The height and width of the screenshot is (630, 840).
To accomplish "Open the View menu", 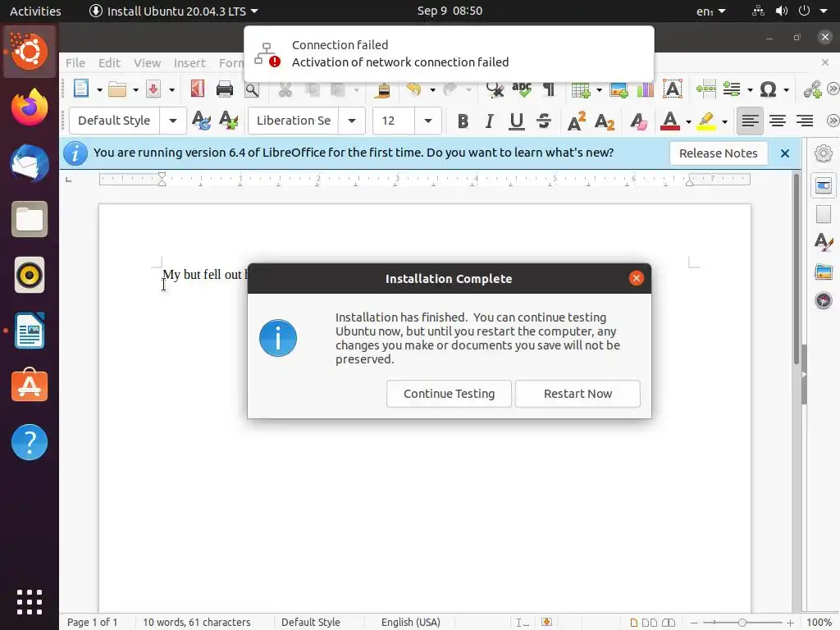I will [x=148, y=62].
